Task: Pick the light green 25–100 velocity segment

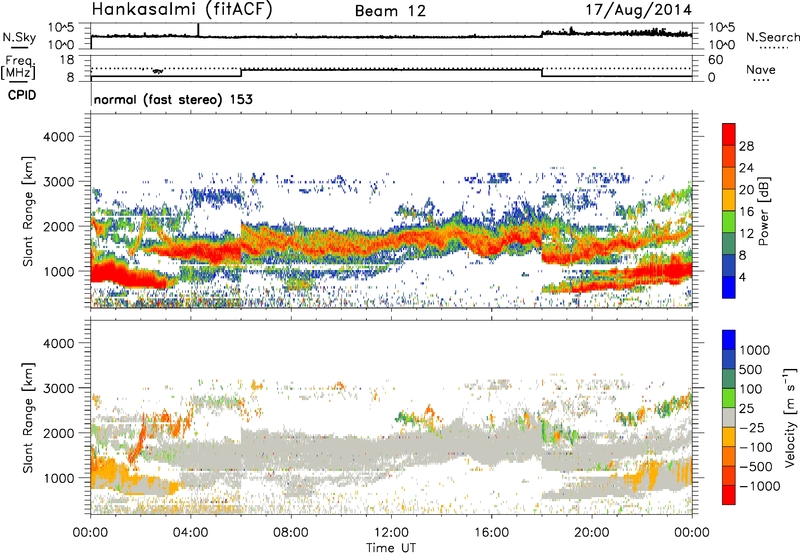Action: [x=729, y=398]
